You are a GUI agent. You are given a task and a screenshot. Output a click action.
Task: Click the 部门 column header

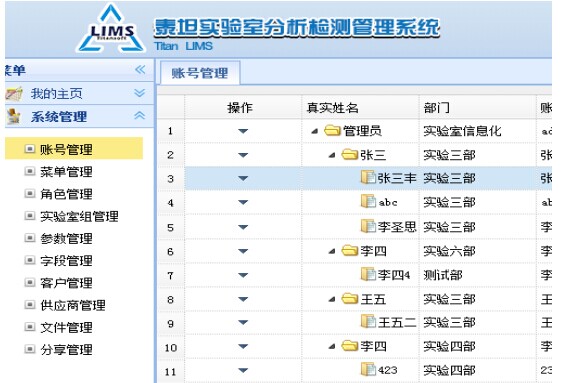[x=478, y=107]
